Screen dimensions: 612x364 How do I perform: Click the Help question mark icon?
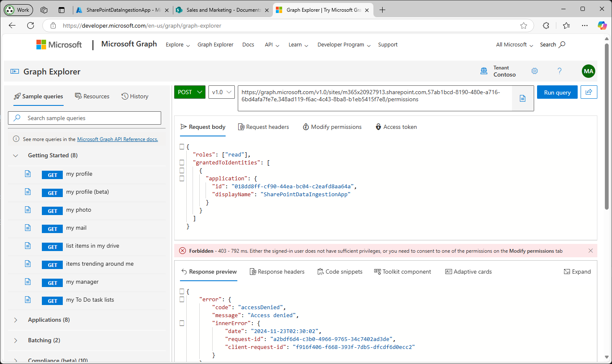pos(560,71)
